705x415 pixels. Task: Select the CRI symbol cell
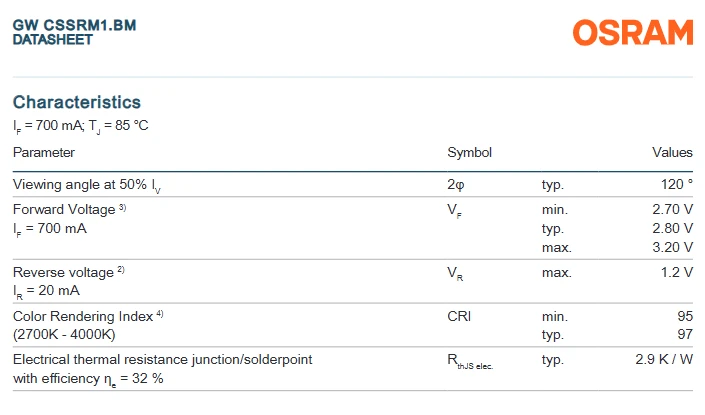pyautogui.click(x=459, y=317)
